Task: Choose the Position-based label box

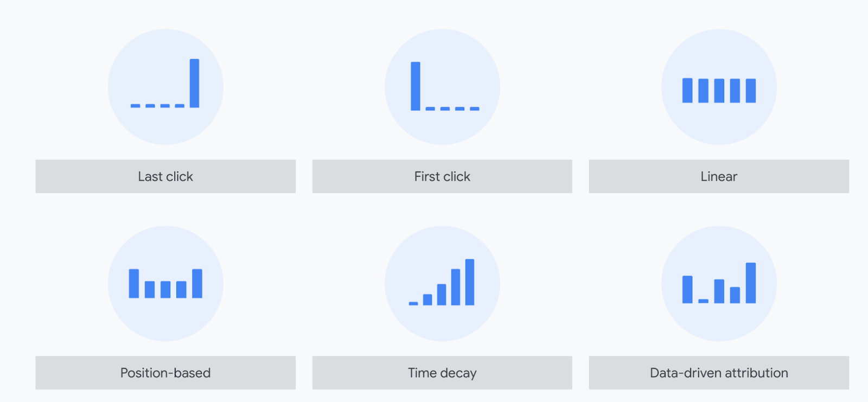Action: pyautogui.click(x=165, y=373)
